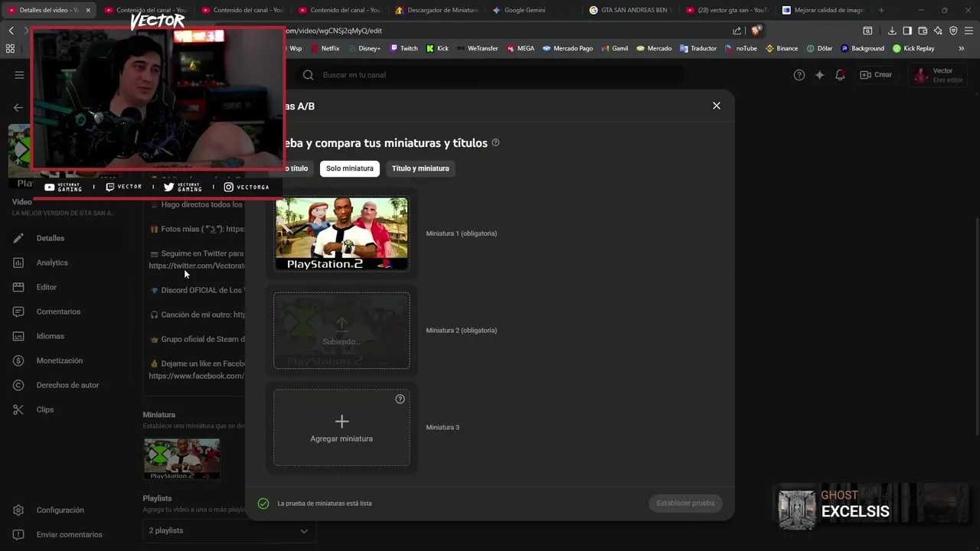Close the A/B test dialog
Screen dimensions: 980x551
tap(717, 106)
